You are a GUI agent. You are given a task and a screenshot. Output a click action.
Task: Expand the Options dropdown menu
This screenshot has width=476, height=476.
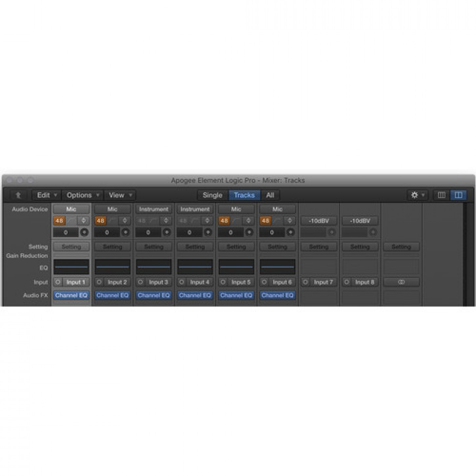[83, 195]
